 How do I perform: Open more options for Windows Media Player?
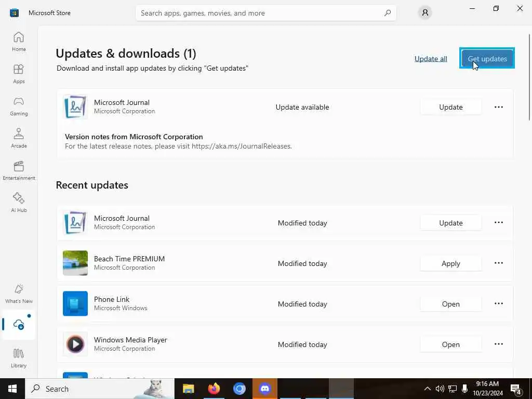click(498, 344)
